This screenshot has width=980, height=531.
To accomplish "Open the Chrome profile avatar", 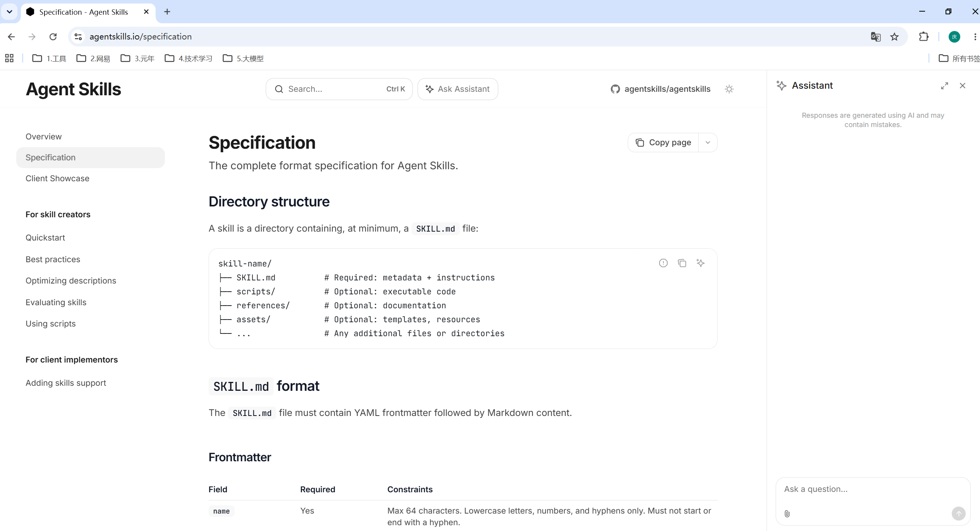I will coord(954,37).
